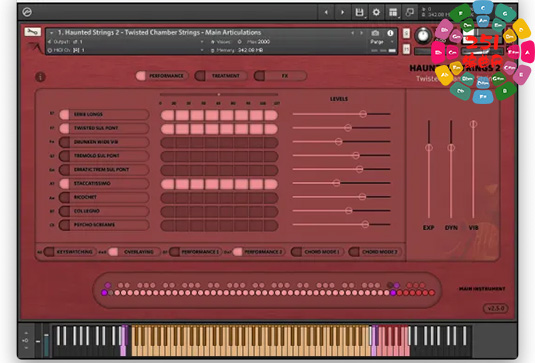This screenshot has width=535, height=363.
Task: Enable the Tremolo Sul Pont articulation
Action: pos(104,156)
